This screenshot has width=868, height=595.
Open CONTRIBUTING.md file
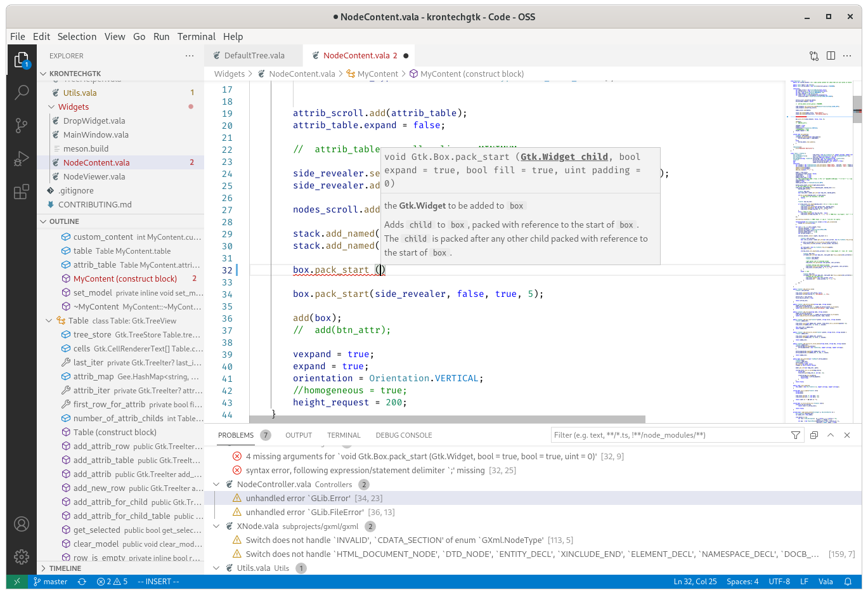click(120, 205)
